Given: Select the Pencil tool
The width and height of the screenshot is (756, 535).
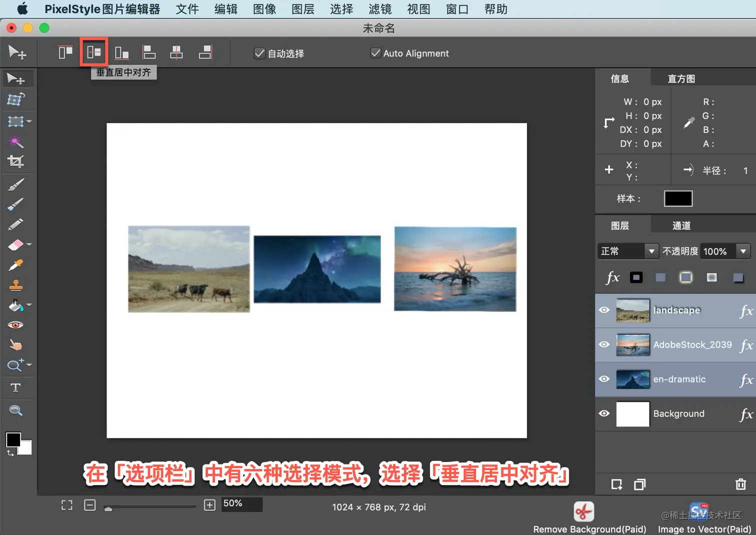Looking at the screenshot, I should point(15,224).
